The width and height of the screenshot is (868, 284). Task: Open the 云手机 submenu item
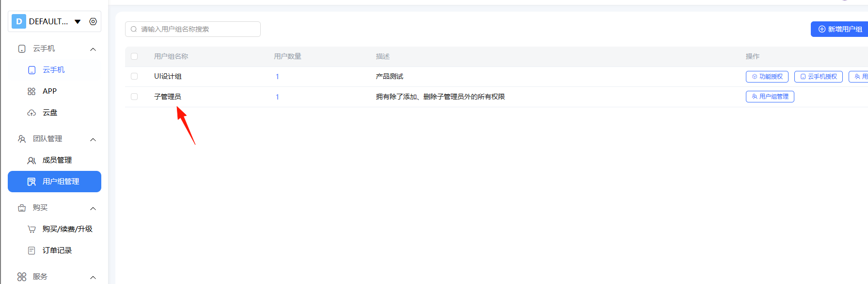(x=53, y=70)
